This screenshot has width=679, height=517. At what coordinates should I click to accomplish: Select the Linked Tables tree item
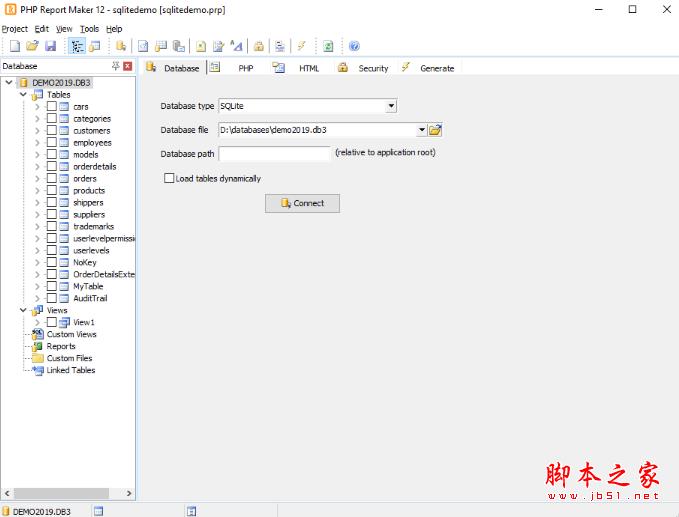tap(71, 370)
